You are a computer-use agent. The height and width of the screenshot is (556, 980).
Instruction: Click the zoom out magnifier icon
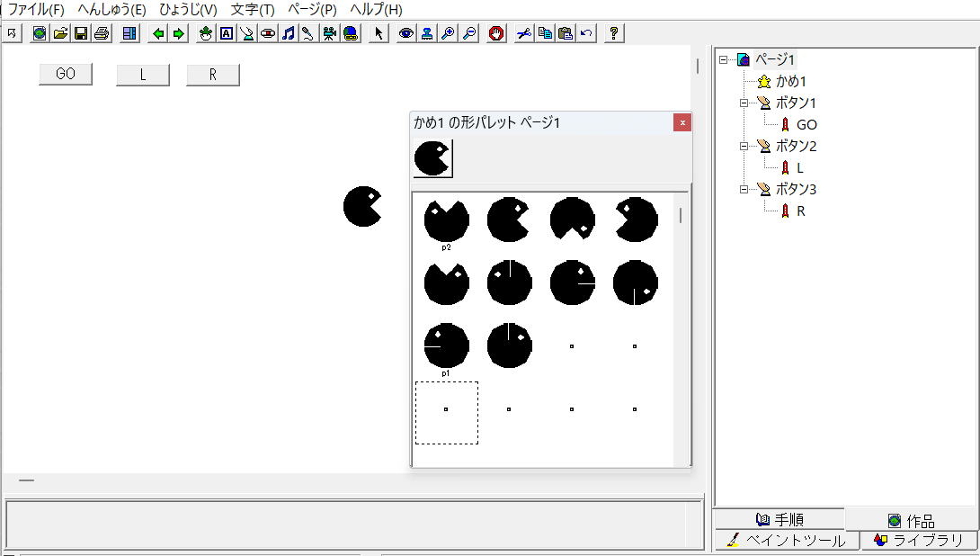[468, 33]
